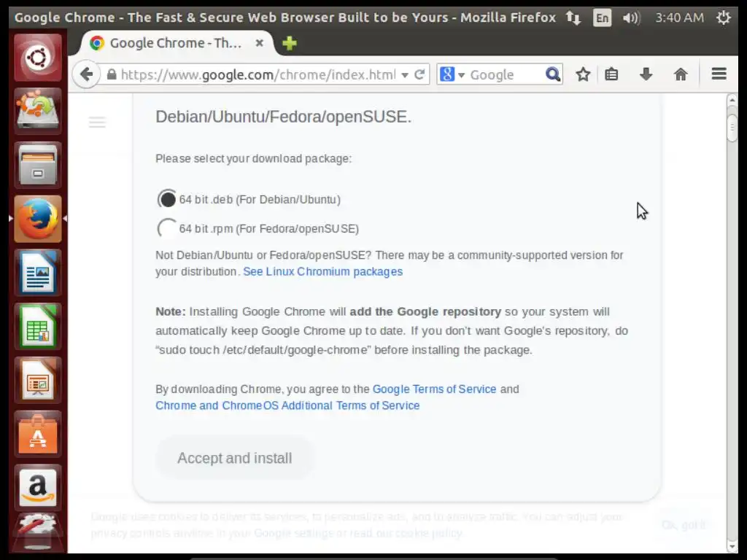Image resolution: width=747 pixels, height=560 pixels.
Task: Click the Accept and install button
Action: click(x=235, y=458)
